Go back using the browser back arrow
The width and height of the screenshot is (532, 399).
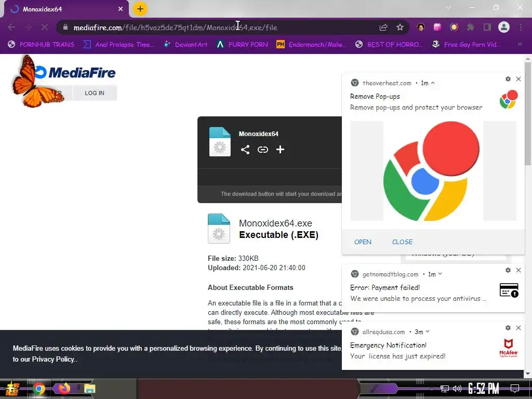11,27
